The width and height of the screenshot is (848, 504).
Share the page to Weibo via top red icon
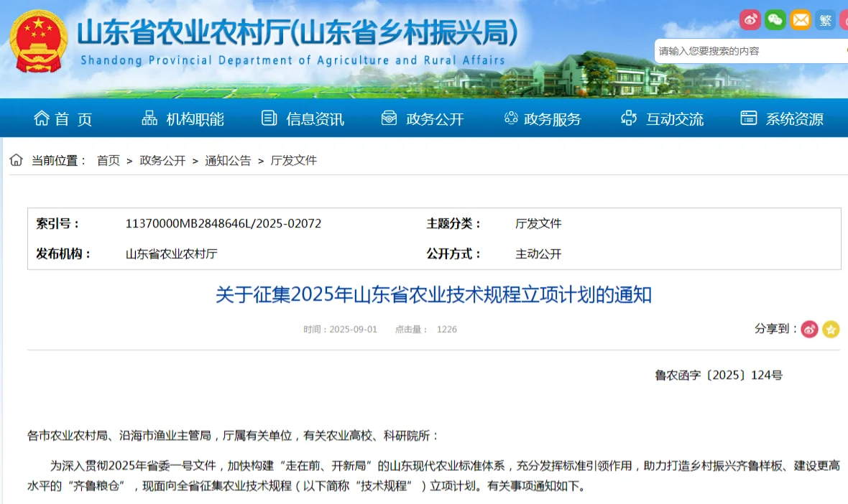pyautogui.click(x=750, y=19)
